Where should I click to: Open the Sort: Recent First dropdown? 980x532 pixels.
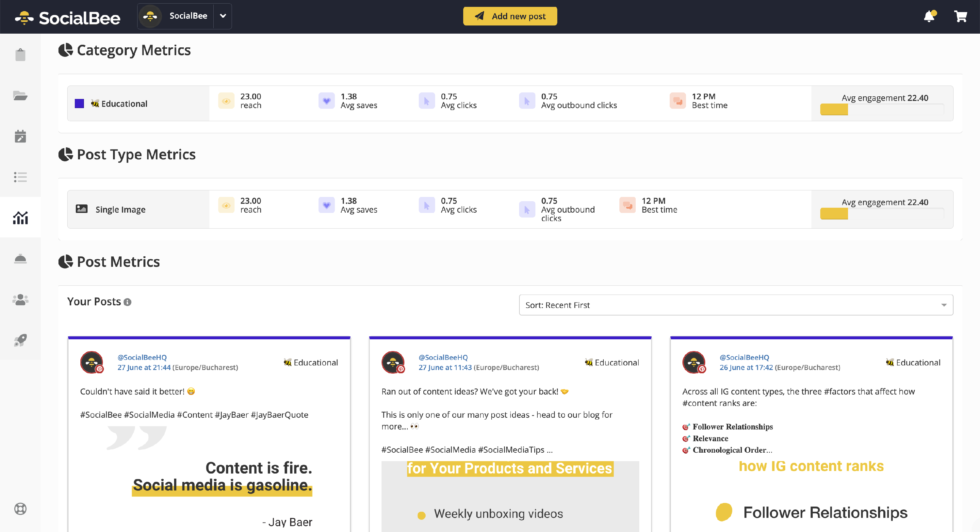(736, 305)
